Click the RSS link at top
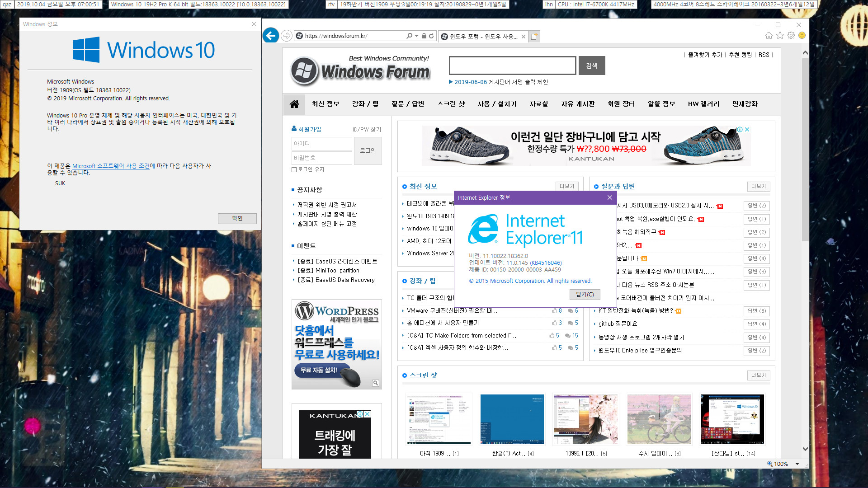 point(764,55)
